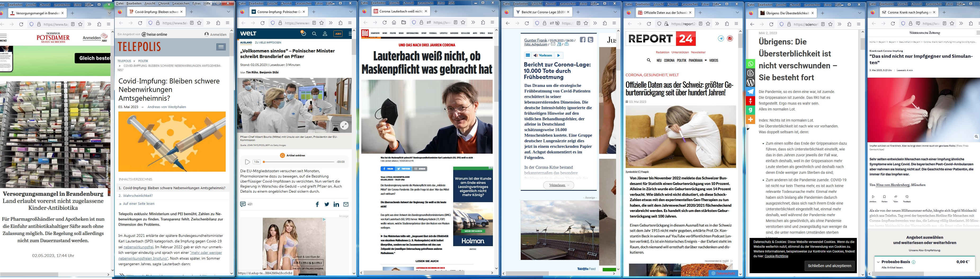Open the Gunter Frank author link
Viewport: 980px width, 279px height.
pos(536,40)
